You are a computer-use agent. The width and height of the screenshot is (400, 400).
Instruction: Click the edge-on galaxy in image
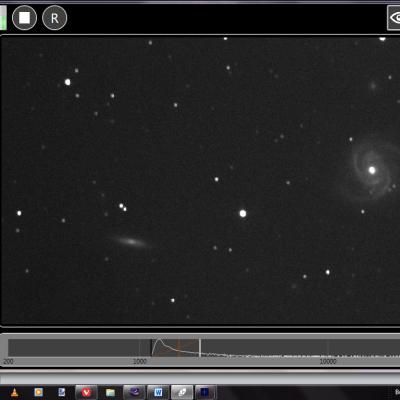pos(132,242)
